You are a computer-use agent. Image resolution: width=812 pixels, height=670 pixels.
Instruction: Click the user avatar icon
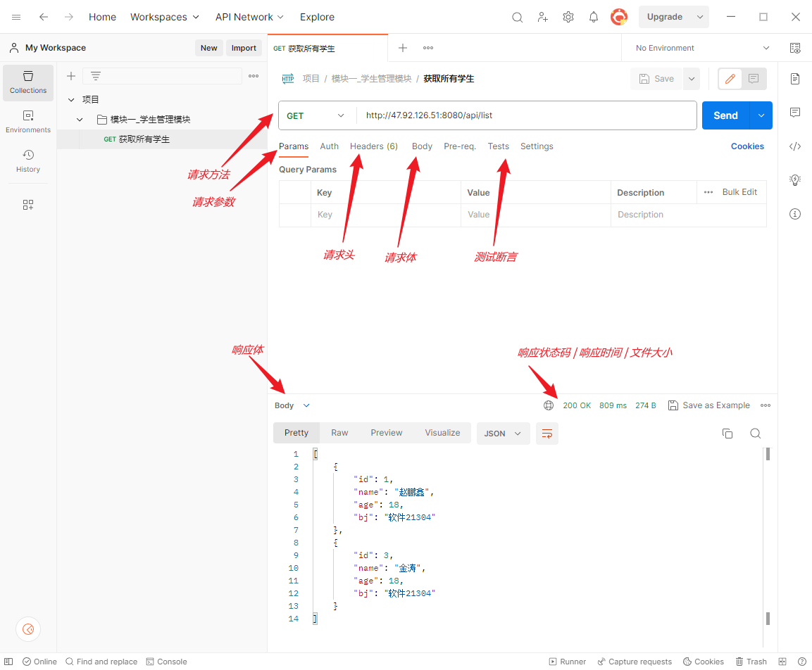coord(619,17)
